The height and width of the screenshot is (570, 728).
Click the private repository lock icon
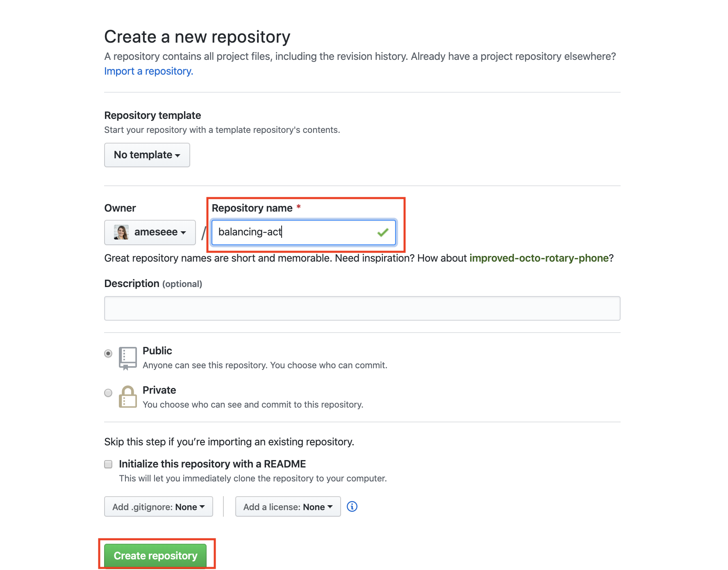[x=127, y=397]
